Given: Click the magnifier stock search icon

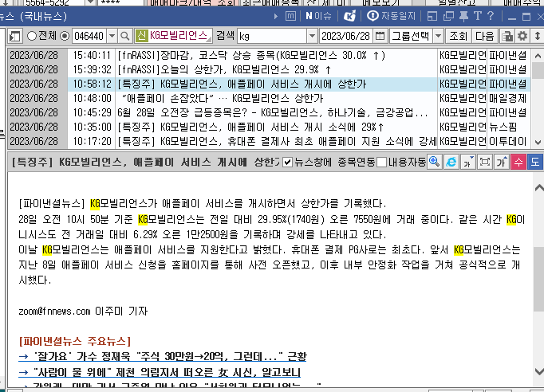Looking at the screenshot, I should click(125, 36).
